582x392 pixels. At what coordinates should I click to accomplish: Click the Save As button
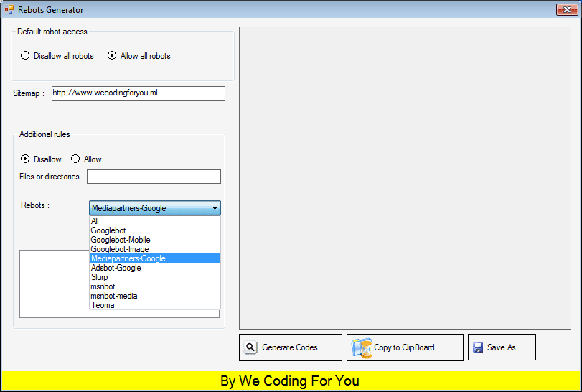[502, 347]
